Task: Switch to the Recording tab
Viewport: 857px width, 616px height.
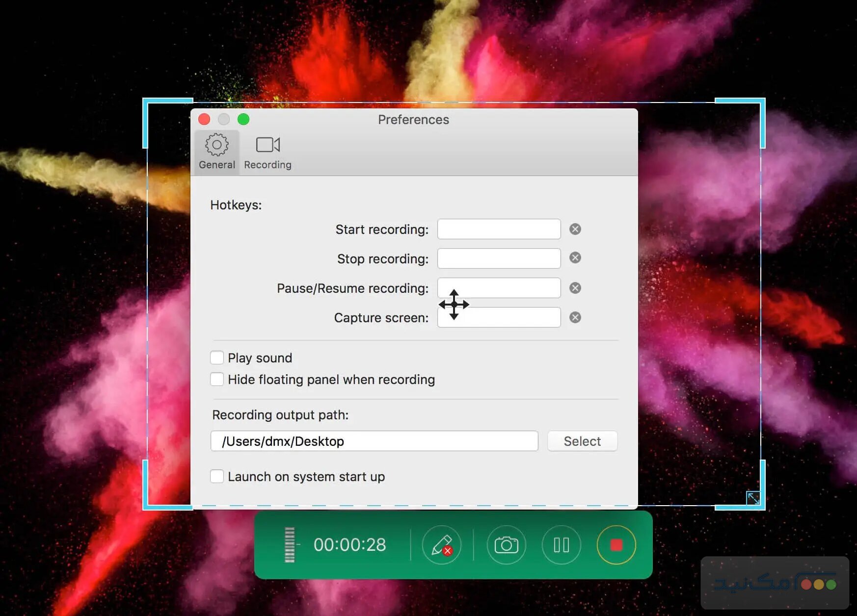Action: point(268,151)
